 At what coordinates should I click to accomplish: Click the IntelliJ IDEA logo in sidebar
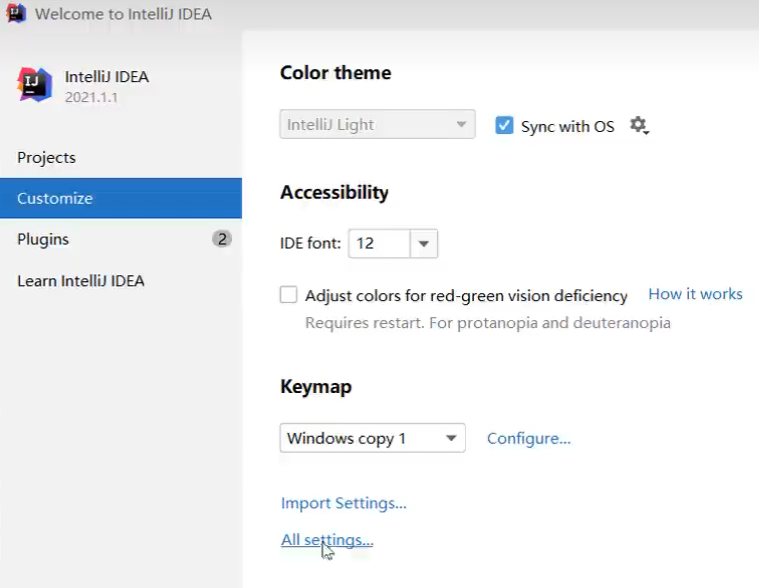pyautogui.click(x=34, y=85)
